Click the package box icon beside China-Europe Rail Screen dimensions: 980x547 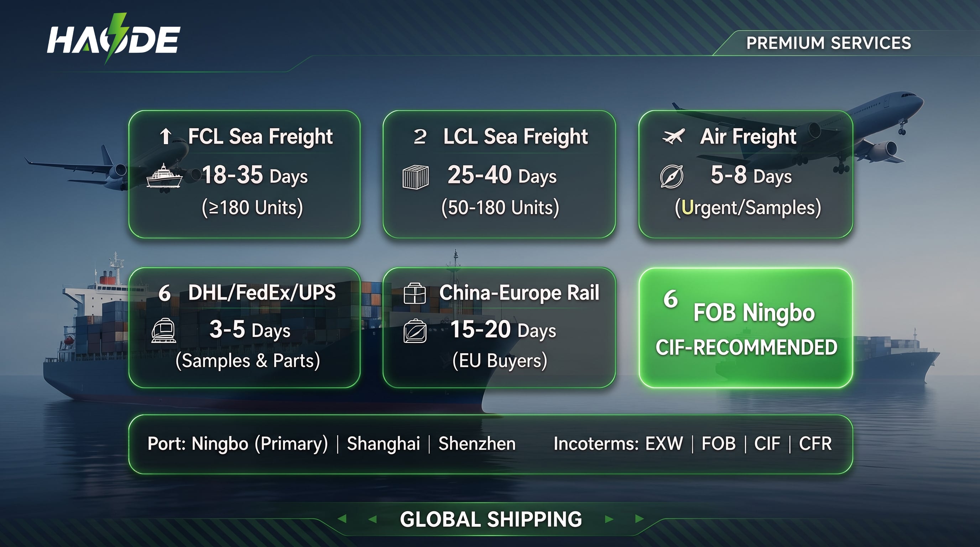pyautogui.click(x=414, y=293)
